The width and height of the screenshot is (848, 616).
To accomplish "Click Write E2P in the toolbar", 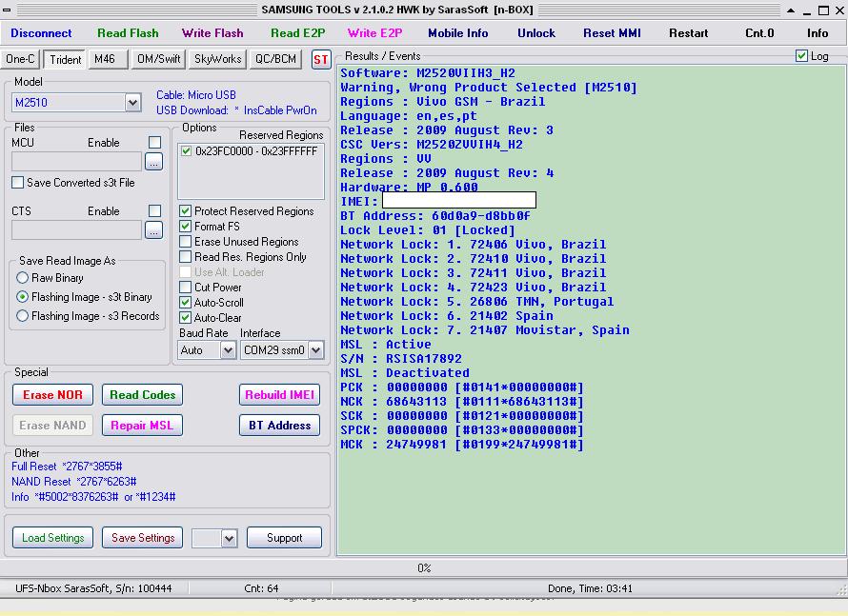I will click(x=374, y=33).
